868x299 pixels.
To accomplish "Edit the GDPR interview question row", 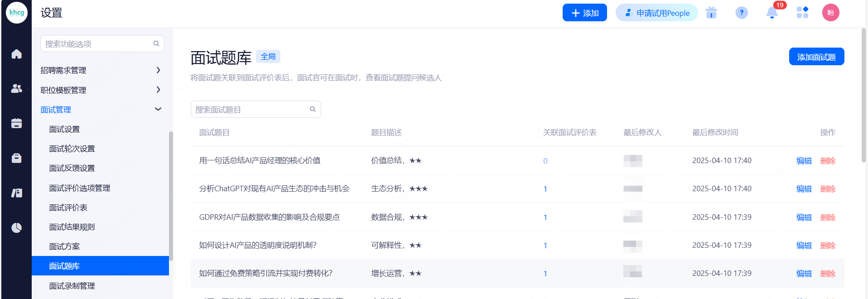I will tap(804, 217).
